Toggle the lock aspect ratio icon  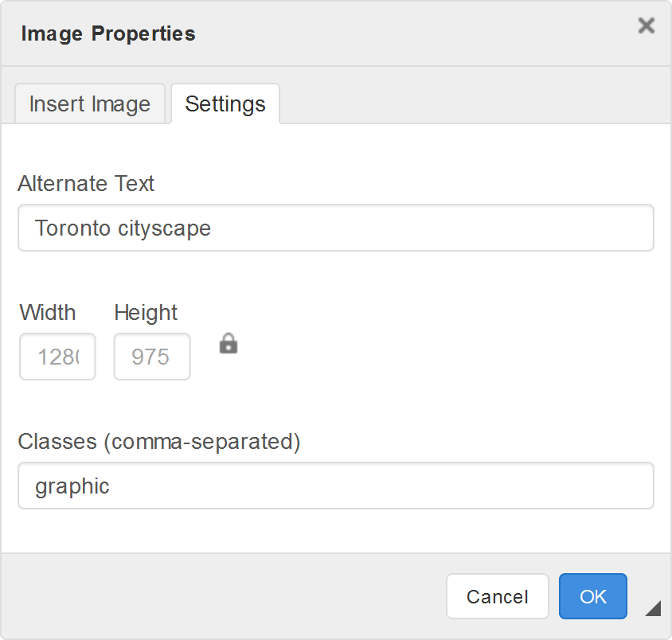[x=229, y=344]
